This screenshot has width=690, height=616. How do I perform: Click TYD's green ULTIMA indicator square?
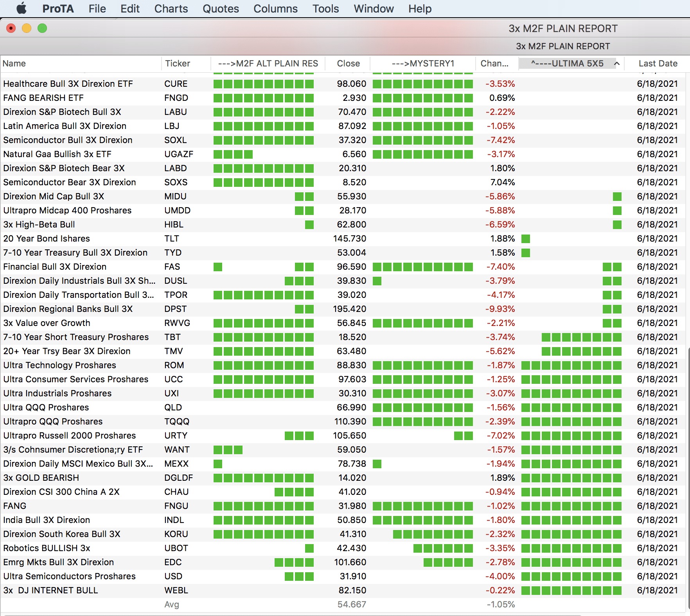tap(526, 253)
